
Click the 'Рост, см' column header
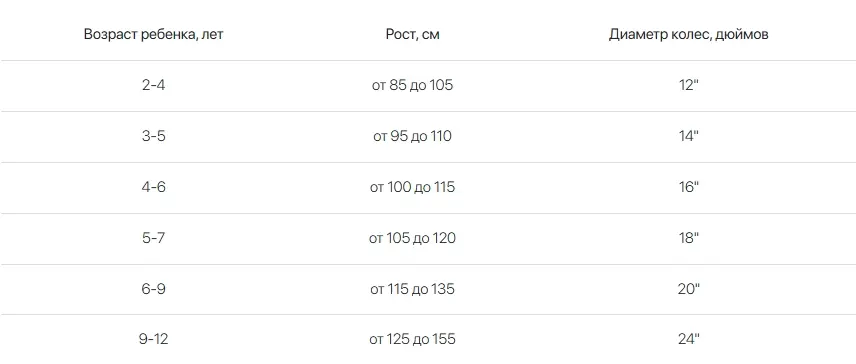(412, 34)
